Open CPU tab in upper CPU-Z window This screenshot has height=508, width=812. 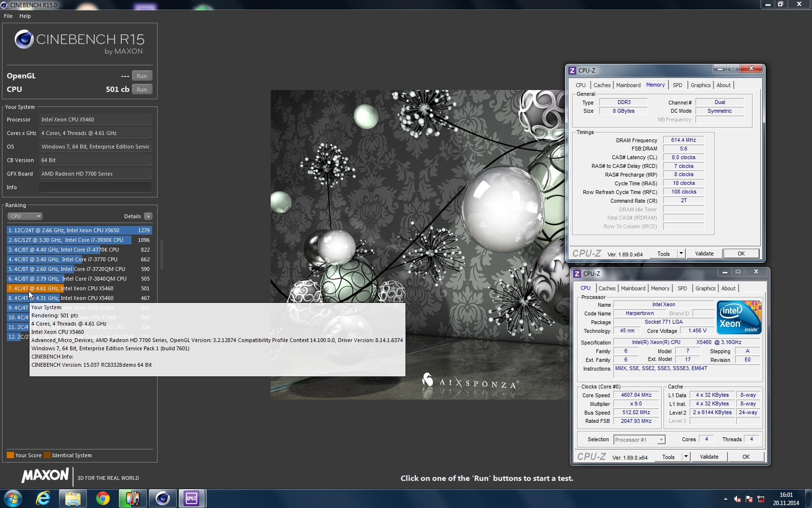580,85
